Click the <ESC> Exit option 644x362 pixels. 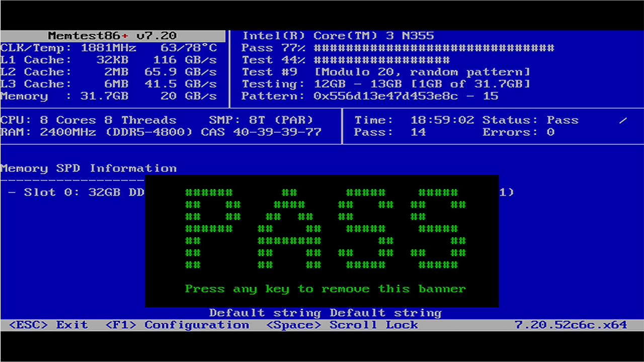point(48,325)
